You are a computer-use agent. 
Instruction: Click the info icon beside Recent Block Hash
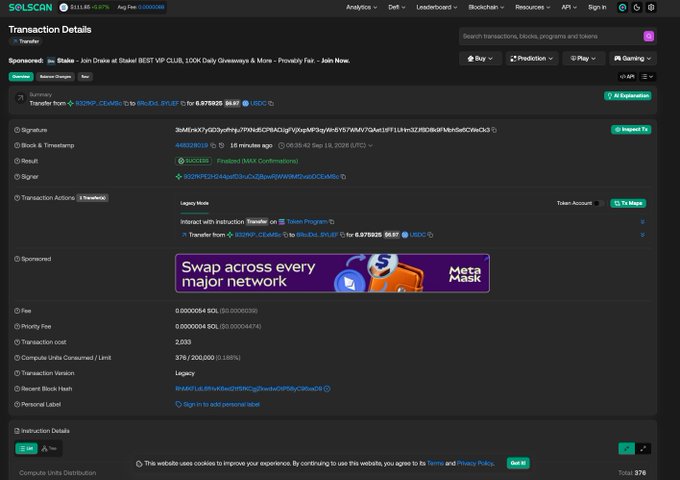click(x=327, y=389)
